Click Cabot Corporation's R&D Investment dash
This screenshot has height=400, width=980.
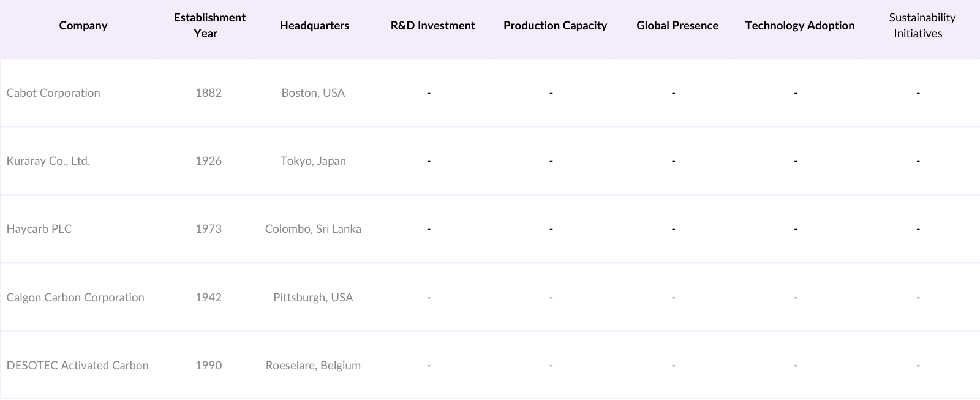(429, 93)
